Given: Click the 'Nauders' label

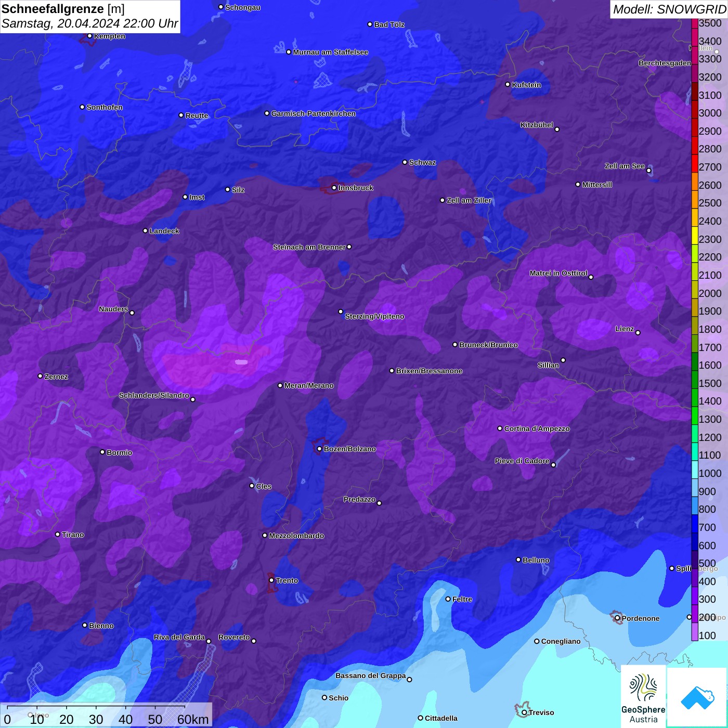Looking at the screenshot, I should click(x=113, y=309).
